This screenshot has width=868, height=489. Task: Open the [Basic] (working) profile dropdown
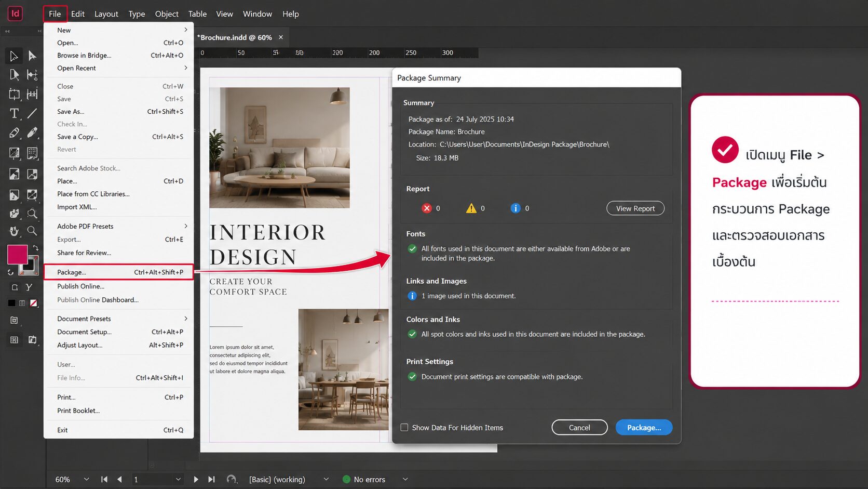[326, 479]
